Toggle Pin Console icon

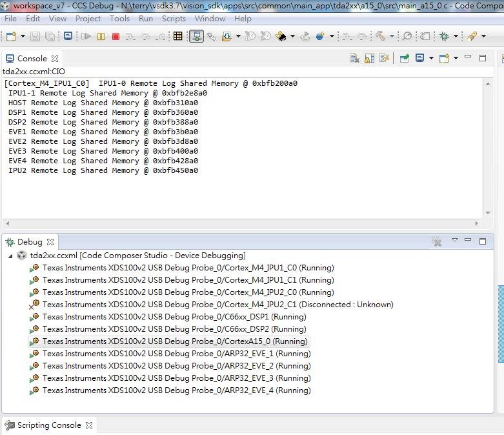pyautogui.click(x=405, y=58)
